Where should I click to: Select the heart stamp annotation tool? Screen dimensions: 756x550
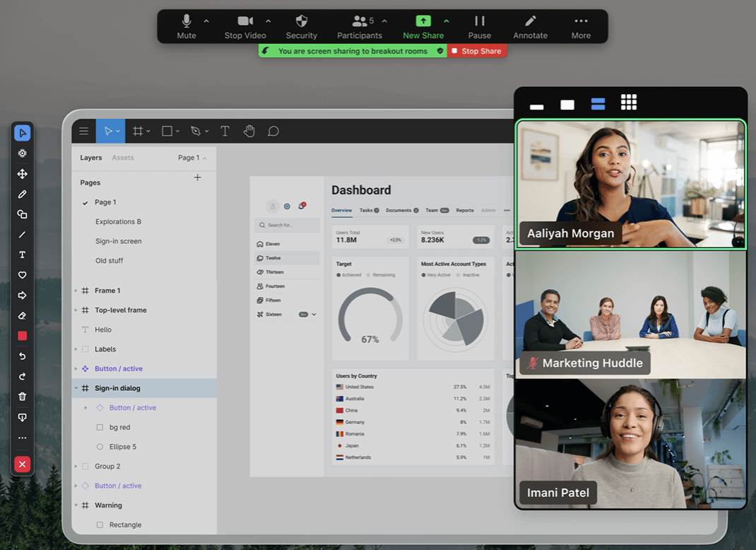[x=22, y=275]
